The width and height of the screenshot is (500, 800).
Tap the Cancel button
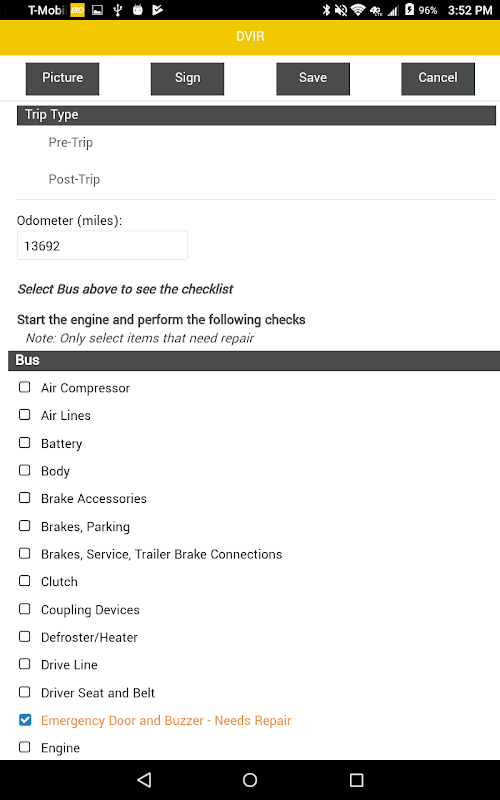pos(438,79)
